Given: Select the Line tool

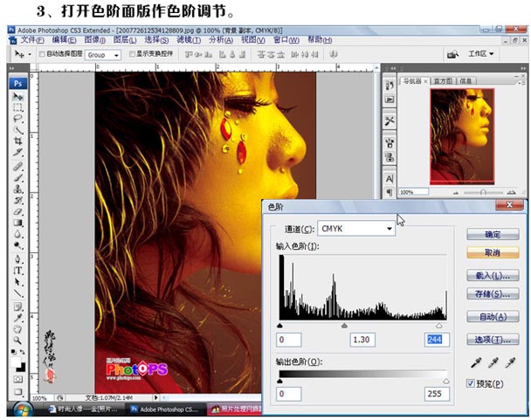Looking at the screenshot, I should point(18,293).
